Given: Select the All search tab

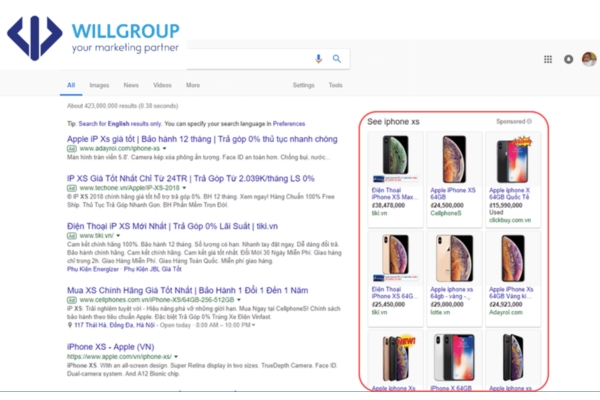Looking at the screenshot, I should pyautogui.click(x=71, y=85).
